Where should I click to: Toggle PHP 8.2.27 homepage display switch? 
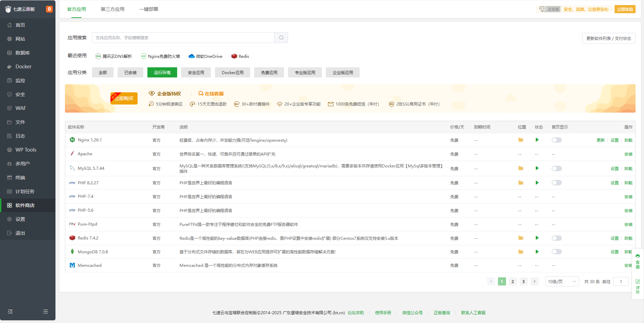coord(557,183)
